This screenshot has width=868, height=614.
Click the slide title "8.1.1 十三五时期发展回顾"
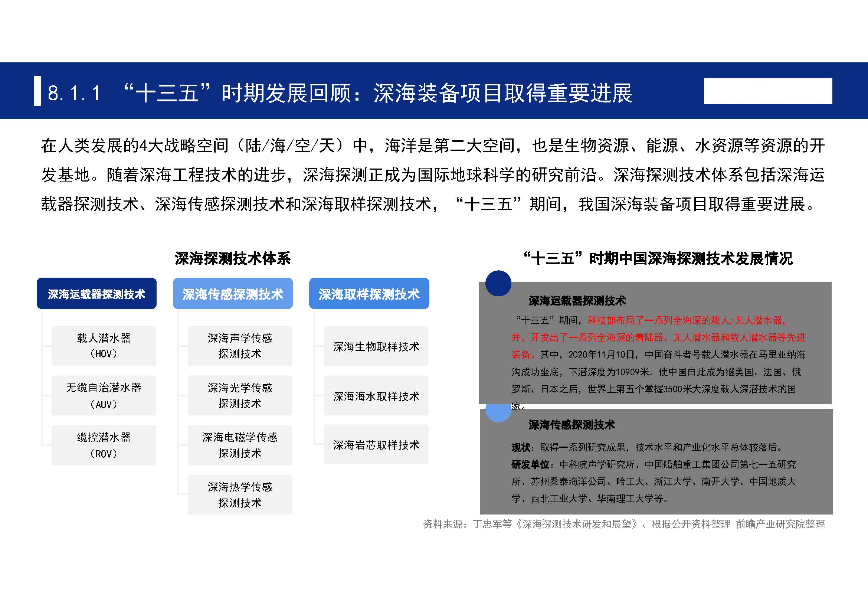(x=339, y=93)
